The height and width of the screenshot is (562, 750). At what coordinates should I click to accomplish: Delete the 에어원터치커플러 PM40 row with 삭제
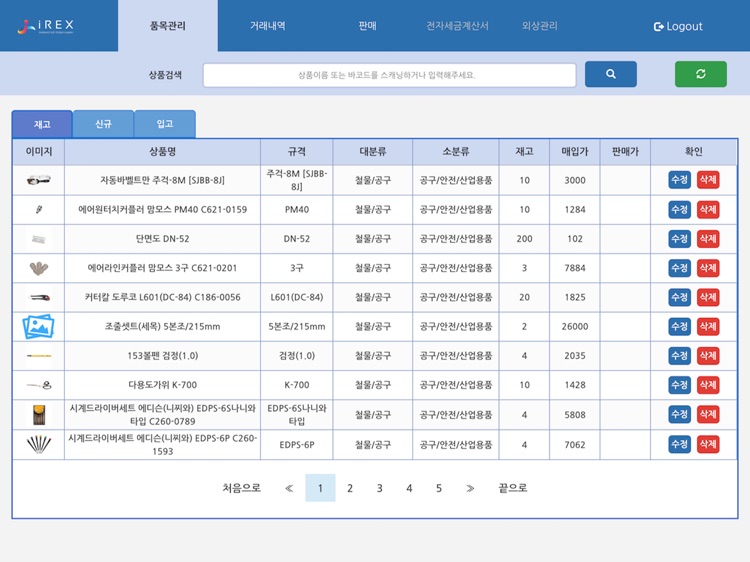[708, 209]
